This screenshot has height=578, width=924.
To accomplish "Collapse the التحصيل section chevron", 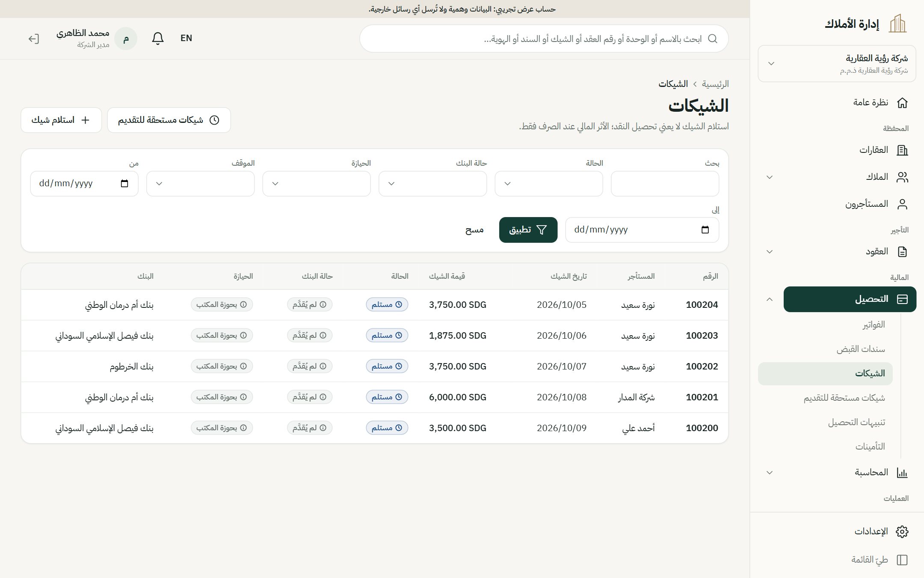I will (770, 299).
